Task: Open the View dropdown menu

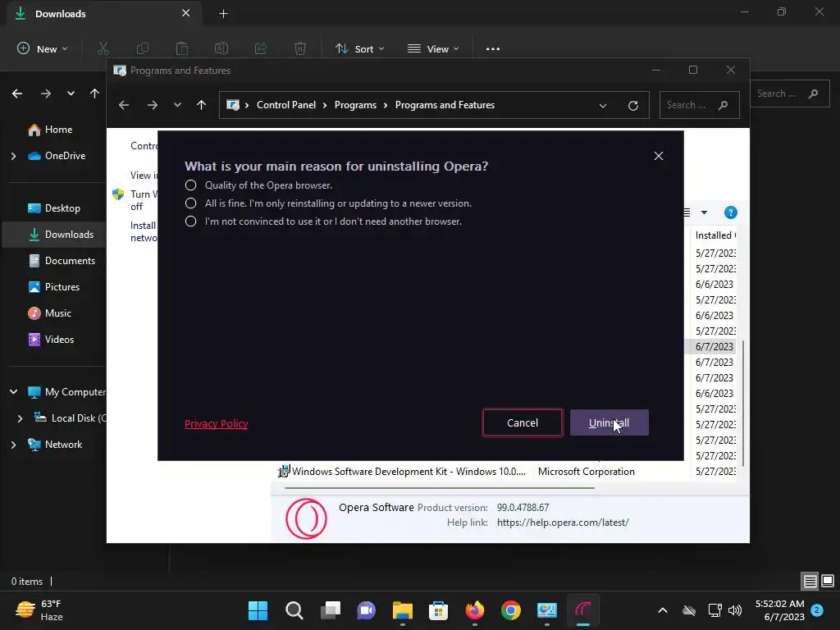Action: click(433, 48)
